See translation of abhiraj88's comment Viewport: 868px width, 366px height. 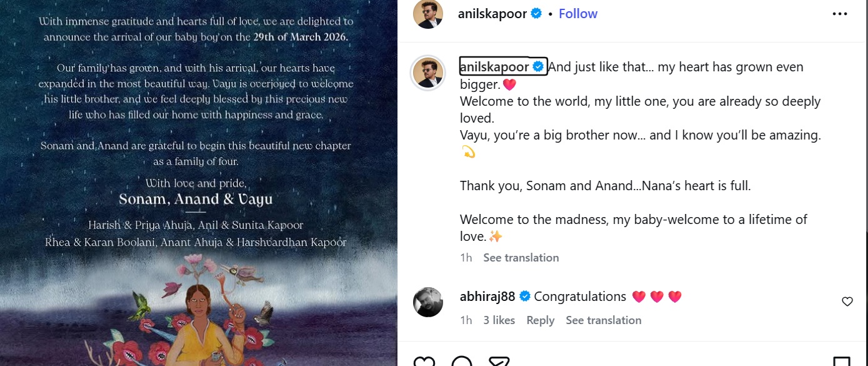coord(603,320)
